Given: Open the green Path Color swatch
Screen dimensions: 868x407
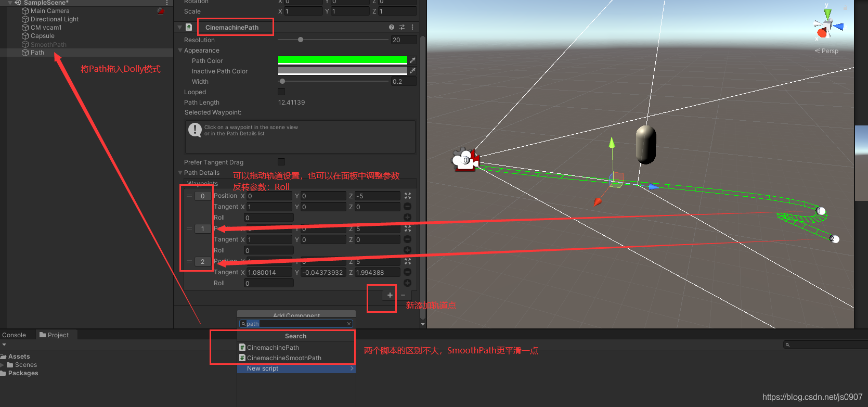Looking at the screenshot, I should click(343, 60).
